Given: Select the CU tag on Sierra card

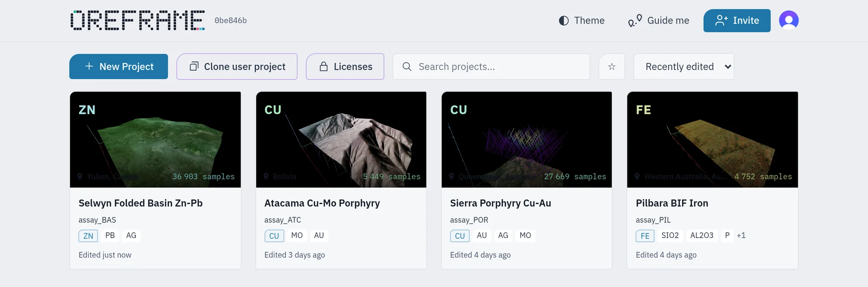Looking at the screenshot, I should 460,236.
